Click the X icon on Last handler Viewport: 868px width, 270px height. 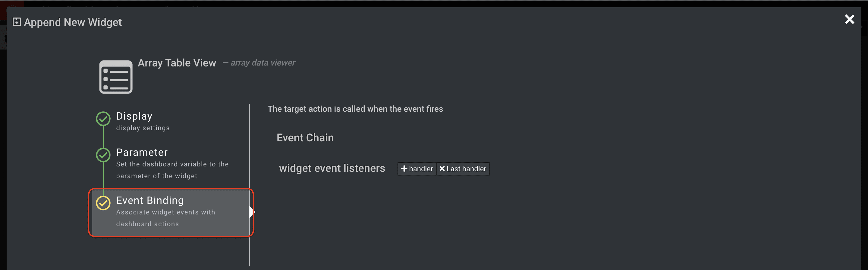pyautogui.click(x=442, y=169)
